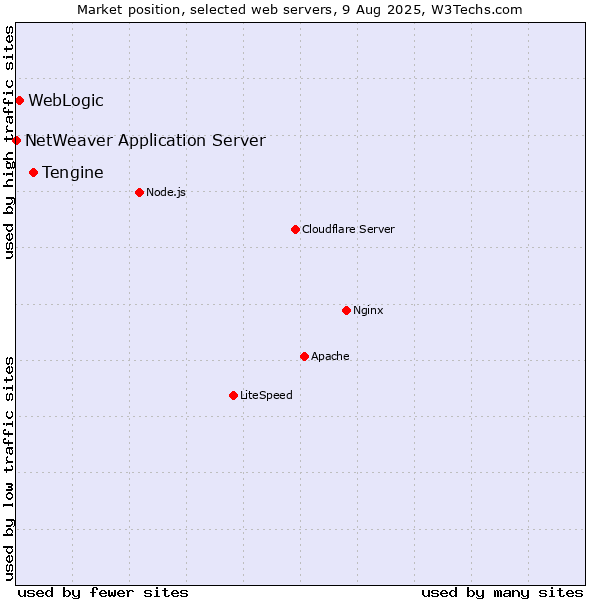Image resolution: width=600 pixels, height=600 pixels.
Task: Click the chart title mentioning W3Techs.com
Action: [x=300, y=10]
